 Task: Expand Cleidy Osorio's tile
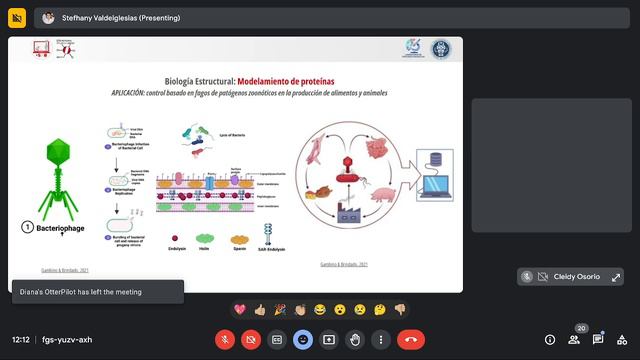click(616, 277)
